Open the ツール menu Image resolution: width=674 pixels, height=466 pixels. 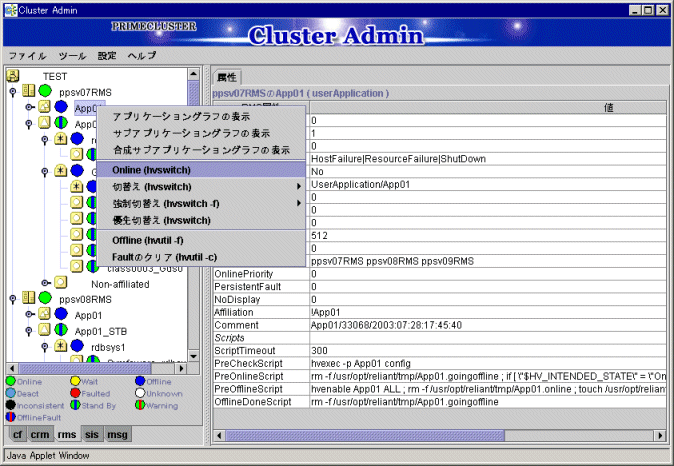[x=72, y=56]
